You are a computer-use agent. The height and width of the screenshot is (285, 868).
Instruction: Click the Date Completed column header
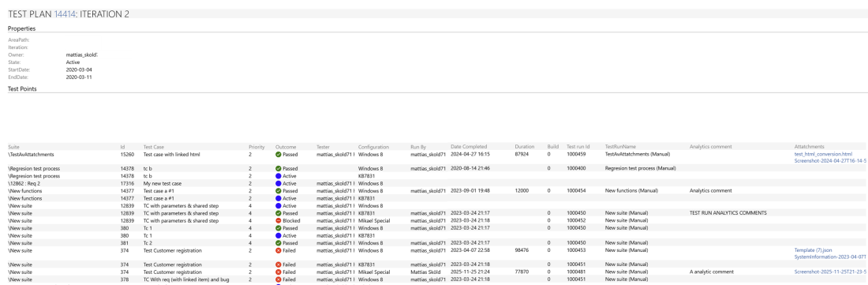coord(469,147)
